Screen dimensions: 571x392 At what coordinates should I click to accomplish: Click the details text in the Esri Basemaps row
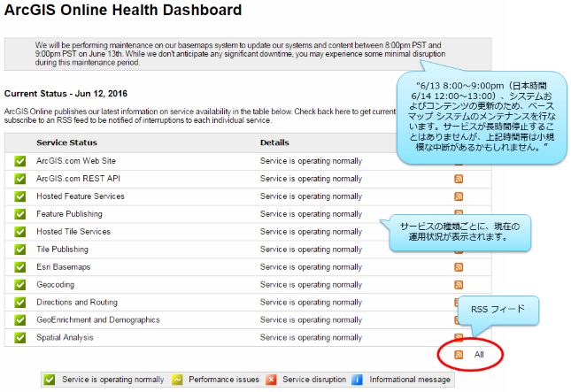311,267
